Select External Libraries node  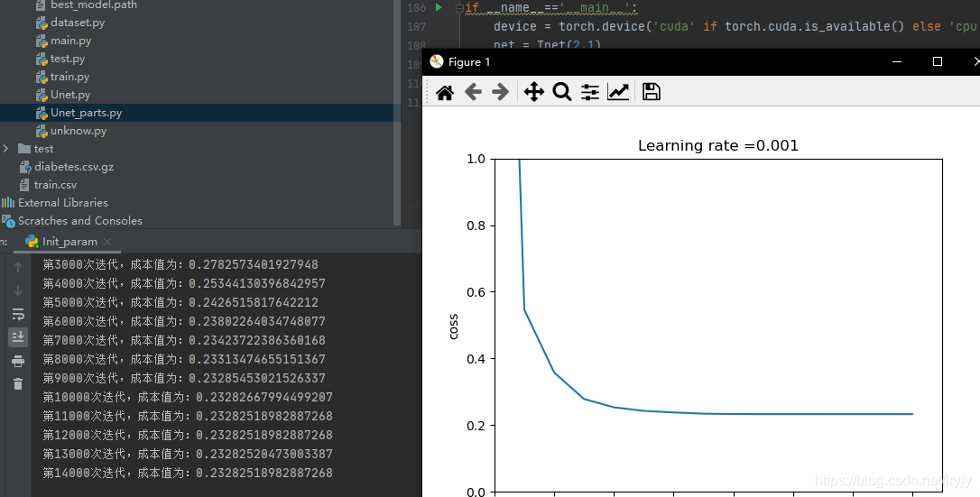[x=62, y=203]
